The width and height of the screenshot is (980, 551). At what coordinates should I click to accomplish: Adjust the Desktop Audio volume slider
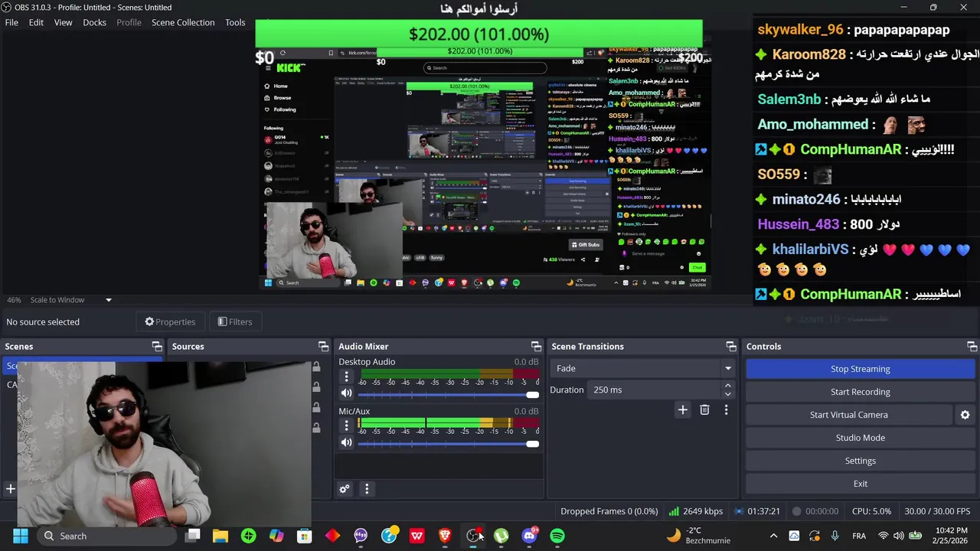pyautogui.click(x=448, y=394)
